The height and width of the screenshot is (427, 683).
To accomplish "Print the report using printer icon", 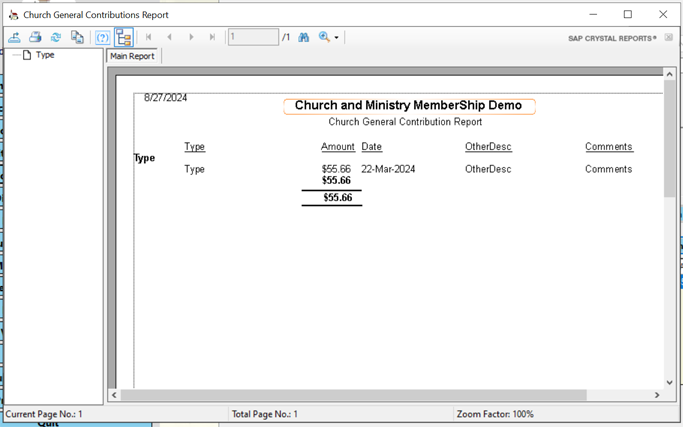I will click(35, 37).
